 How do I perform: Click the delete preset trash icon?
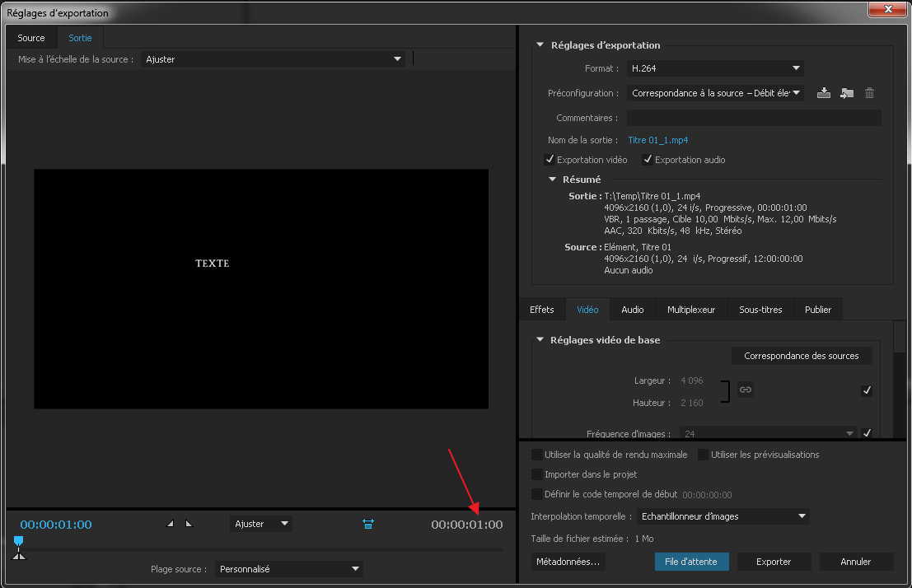(x=869, y=94)
